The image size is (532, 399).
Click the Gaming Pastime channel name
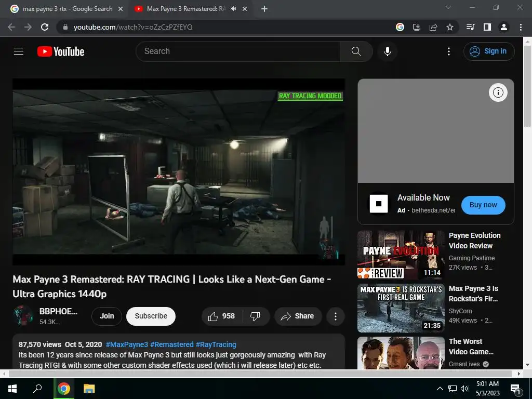[x=472, y=258]
